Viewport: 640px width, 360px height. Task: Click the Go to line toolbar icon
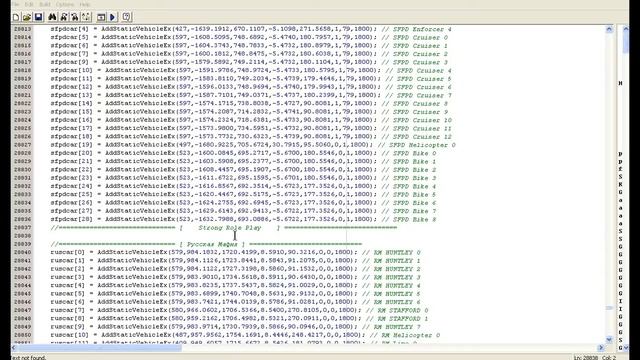click(86, 17)
